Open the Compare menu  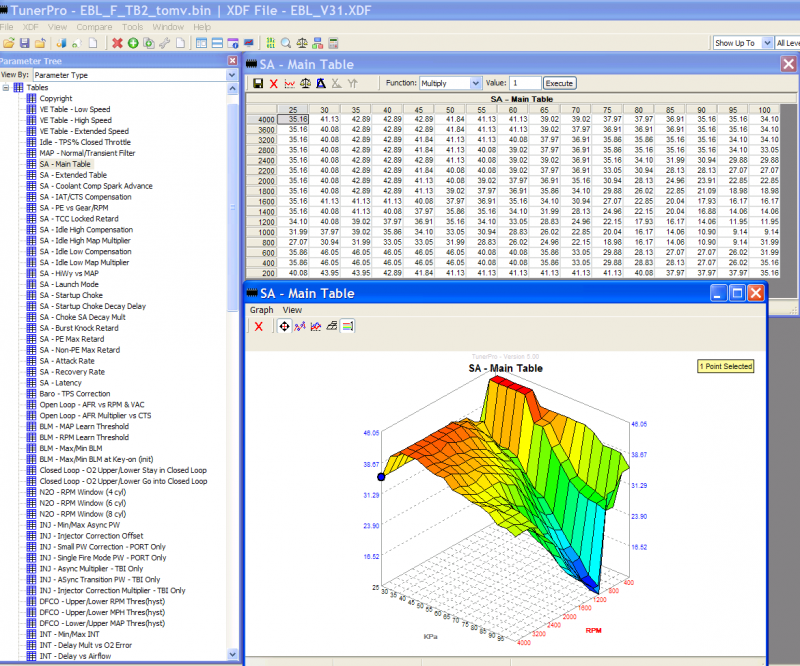point(94,27)
